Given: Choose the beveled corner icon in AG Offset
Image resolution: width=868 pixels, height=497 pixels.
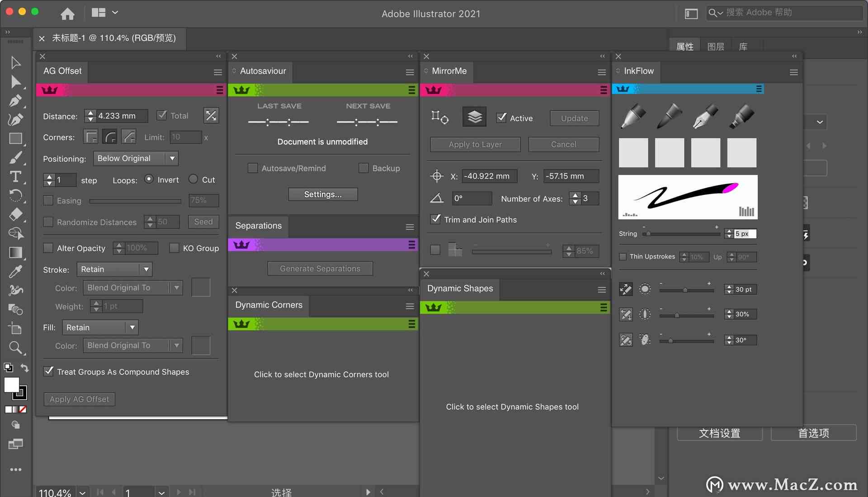Looking at the screenshot, I should (129, 137).
